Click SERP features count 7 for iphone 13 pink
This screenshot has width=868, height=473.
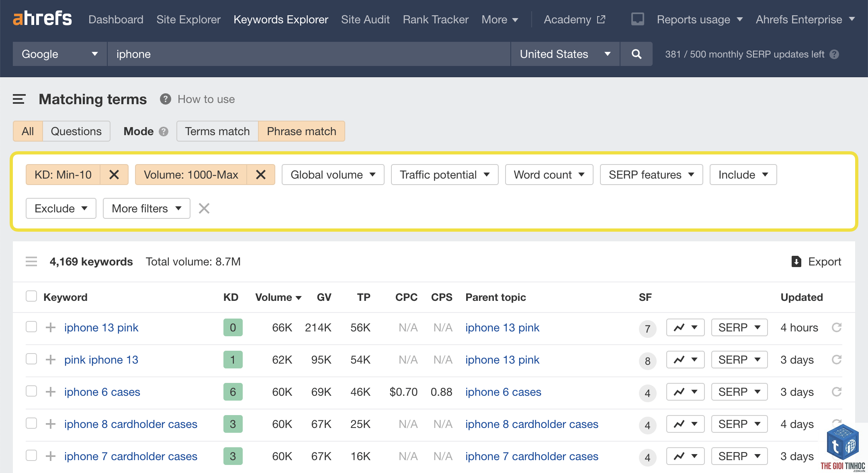[647, 329]
